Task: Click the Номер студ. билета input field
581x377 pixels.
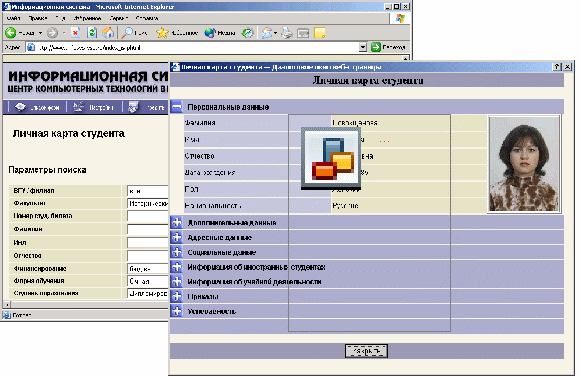Action: (147, 216)
